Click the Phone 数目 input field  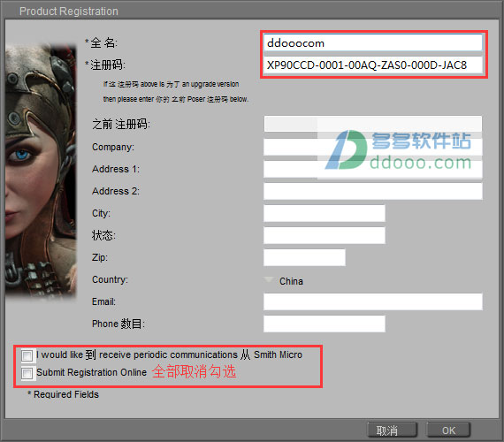tap(325, 324)
